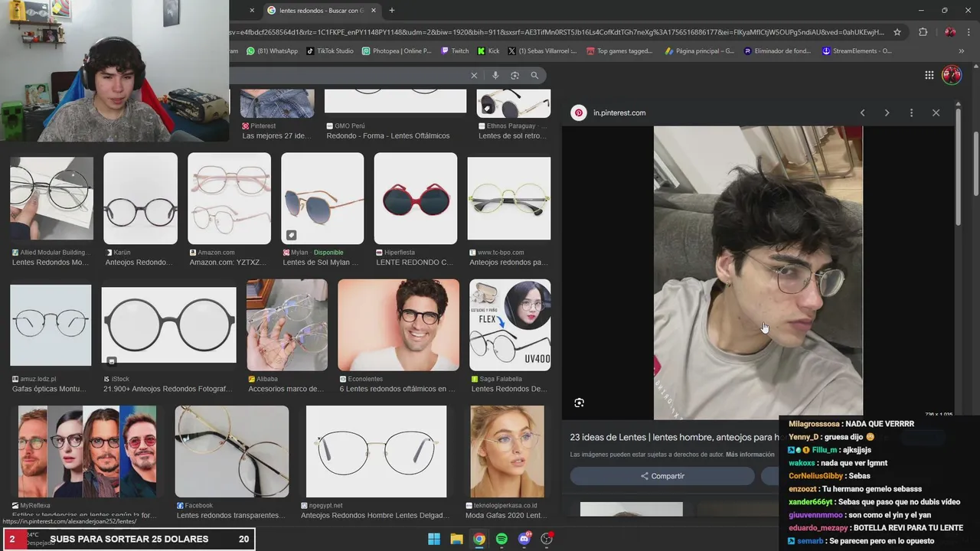Open Top games tagged bookmark
This screenshot has height=551, width=980.
pyautogui.click(x=619, y=51)
